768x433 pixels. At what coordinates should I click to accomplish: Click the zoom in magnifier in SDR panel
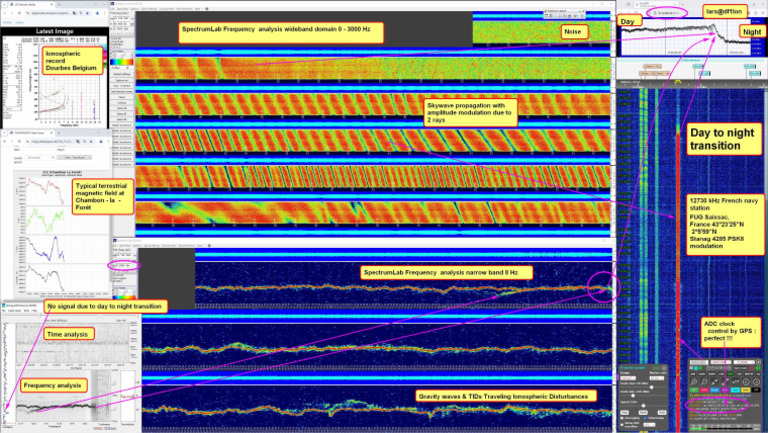click(x=694, y=382)
